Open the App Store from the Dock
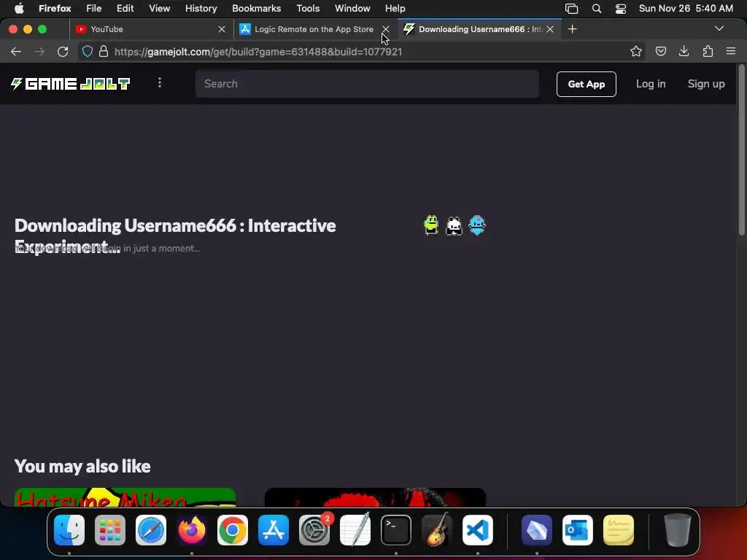Viewport: 747px width, 560px height. (274, 530)
